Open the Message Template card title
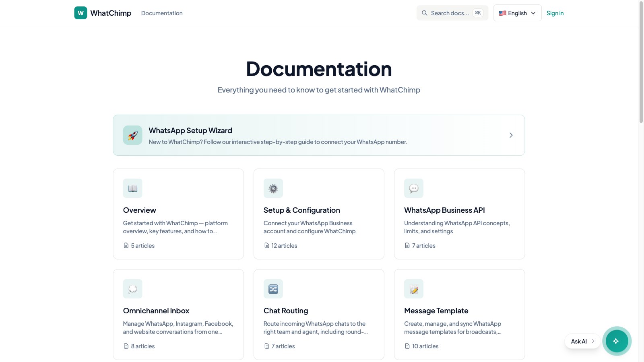 tap(436, 311)
